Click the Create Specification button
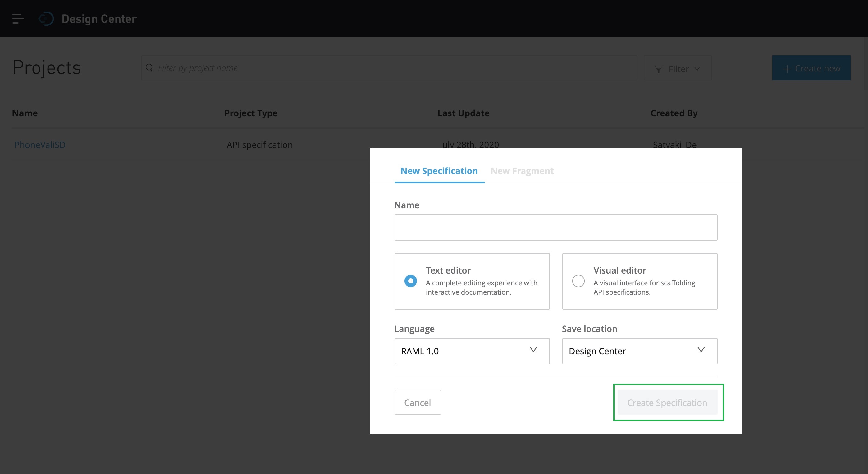This screenshot has width=868, height=474. pos(667,402)
